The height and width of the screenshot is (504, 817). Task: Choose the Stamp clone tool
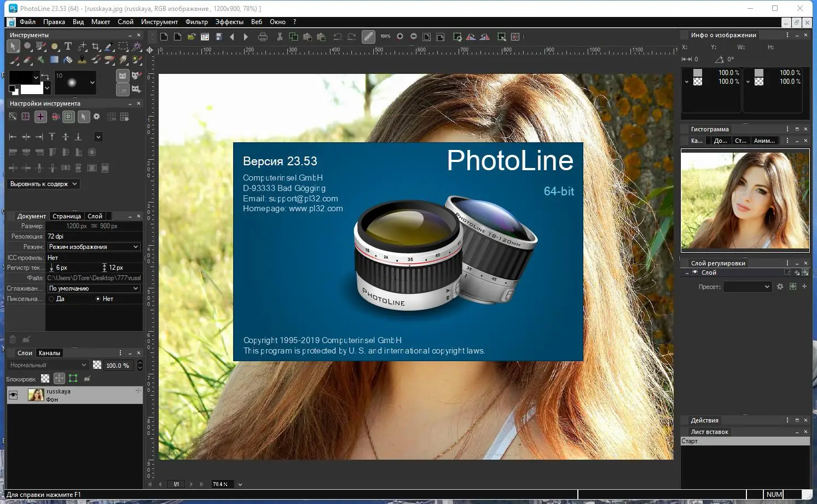point(82,60)
